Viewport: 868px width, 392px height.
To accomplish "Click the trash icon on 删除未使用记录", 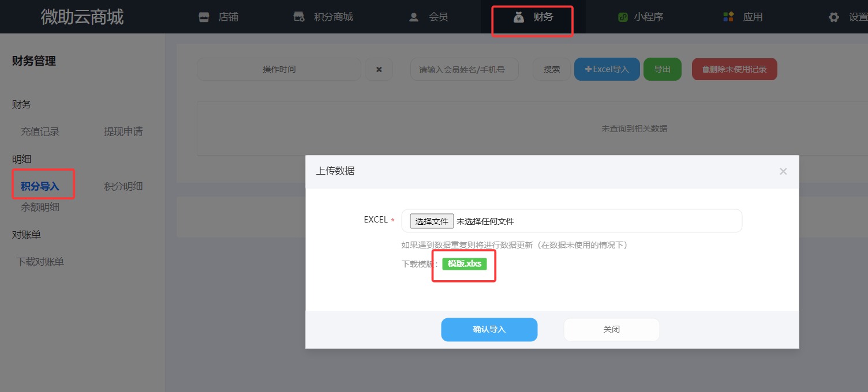I will tap(705, 69).
